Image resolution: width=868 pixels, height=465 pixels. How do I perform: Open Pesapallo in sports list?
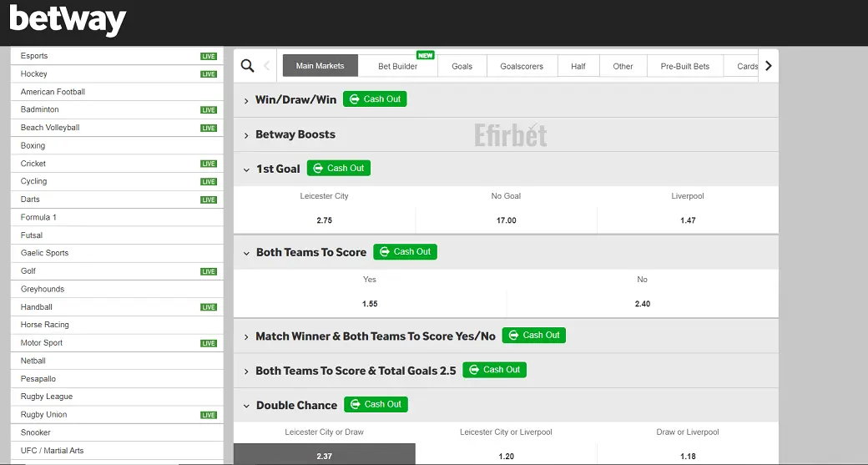click(117, 379)
